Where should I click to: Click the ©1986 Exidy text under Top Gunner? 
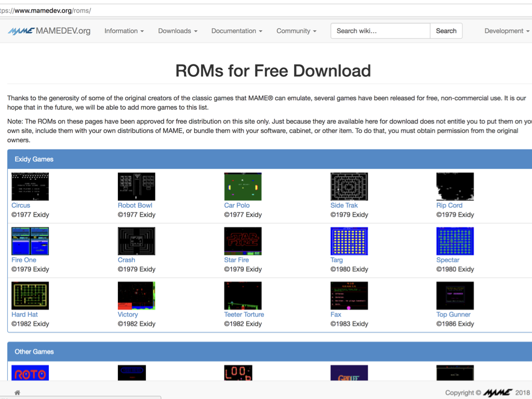coord(455,324)
